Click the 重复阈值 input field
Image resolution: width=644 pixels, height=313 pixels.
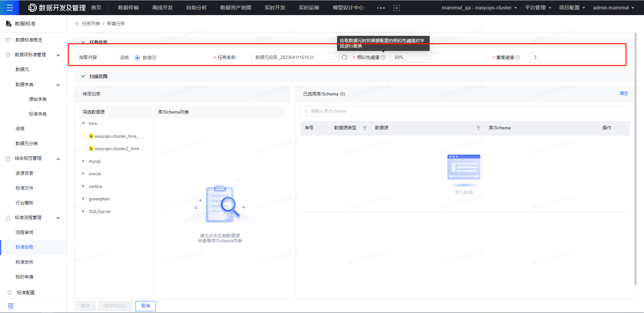coord(577,57)
